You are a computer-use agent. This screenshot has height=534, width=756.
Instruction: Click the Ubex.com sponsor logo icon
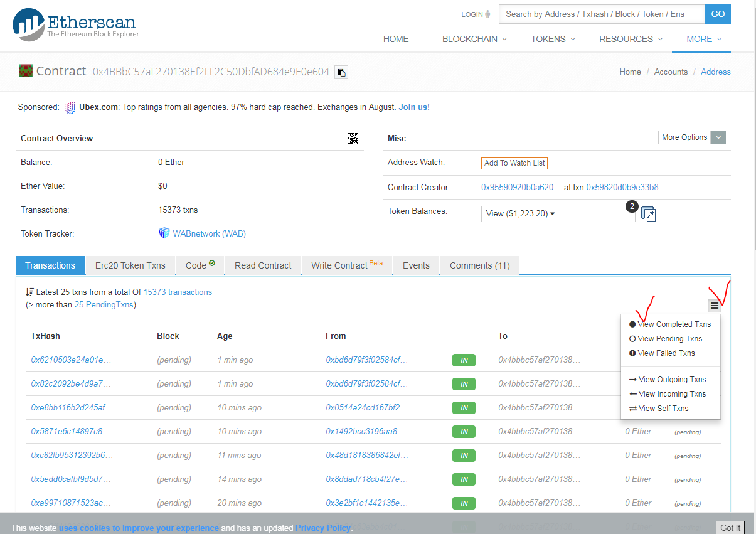pyautogui.click(x=71, y=107)
